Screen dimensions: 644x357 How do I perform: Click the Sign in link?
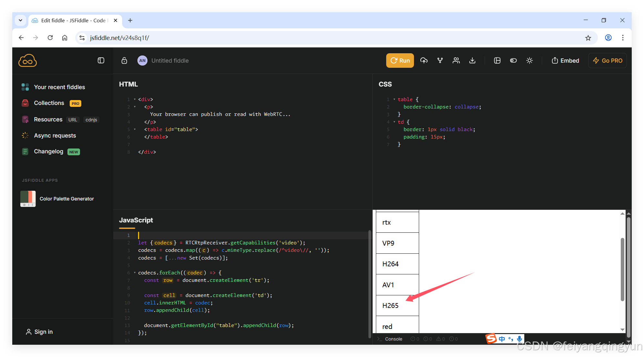pyautogui.click(x=43, y=332)
